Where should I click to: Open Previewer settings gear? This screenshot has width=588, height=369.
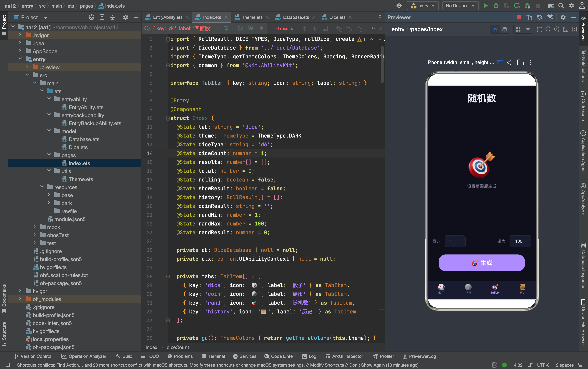pyautogui.click(x=563, y=17)
